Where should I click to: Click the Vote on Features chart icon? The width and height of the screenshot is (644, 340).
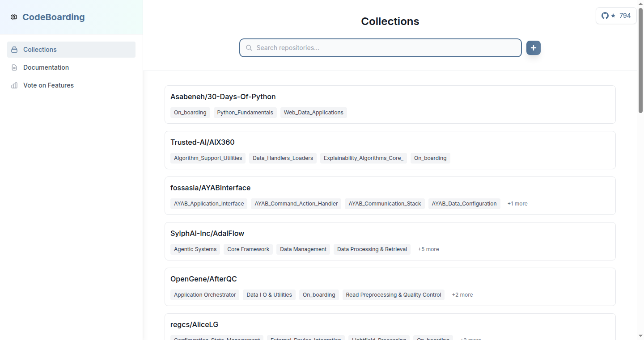click(14, 85)
